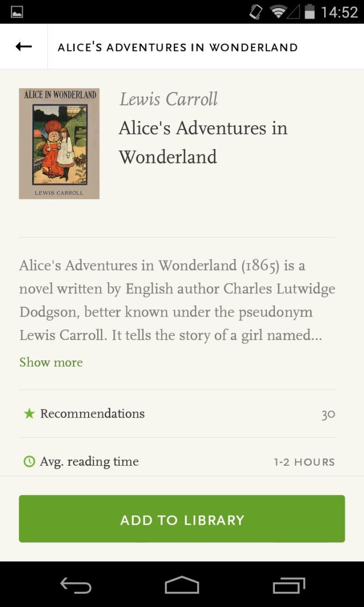364x607 pixels.
Task: Tap the 1-2 HOURS reading time label
Action: 304,462
